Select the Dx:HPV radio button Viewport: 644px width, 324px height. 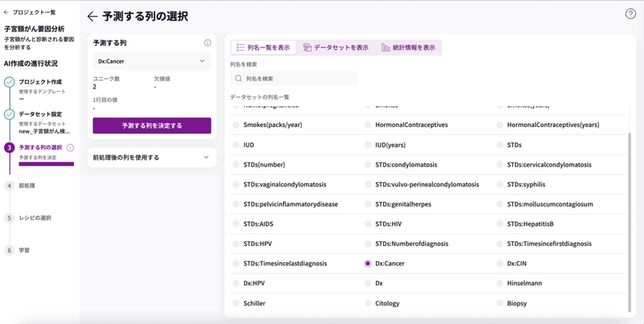236,283
